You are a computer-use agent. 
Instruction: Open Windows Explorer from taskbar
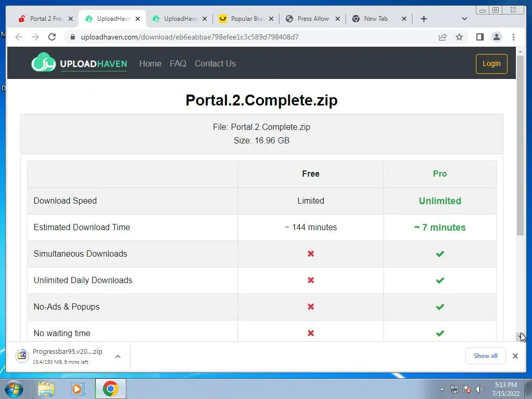46,389
